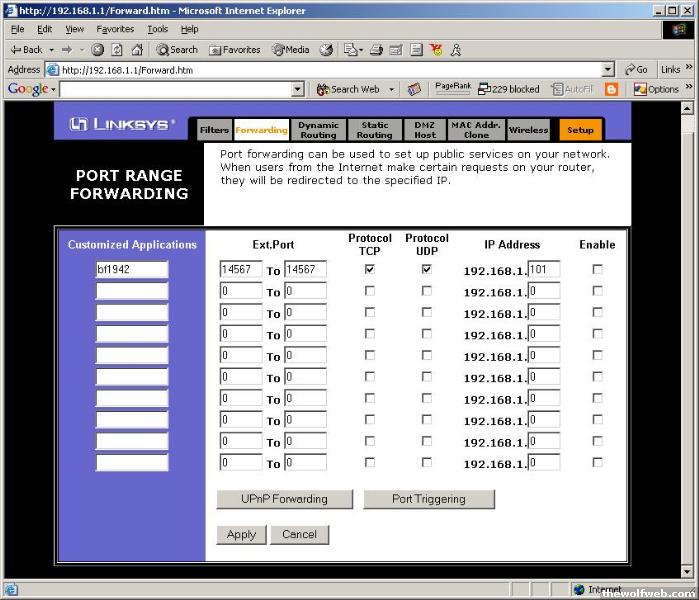Expand the Google search box dropdown
This screenshot has height=600, width=699.
tap(297, 89)
